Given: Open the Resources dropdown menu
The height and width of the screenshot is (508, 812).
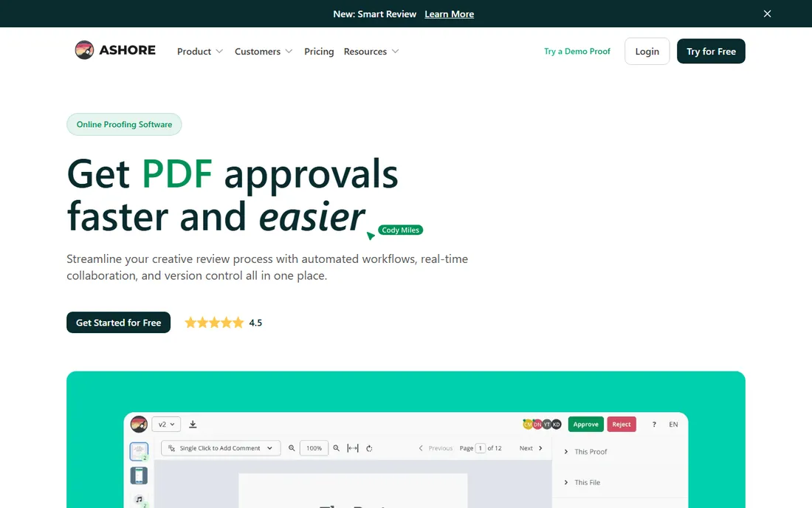Looking at the screenshot, I should point(371,51).
